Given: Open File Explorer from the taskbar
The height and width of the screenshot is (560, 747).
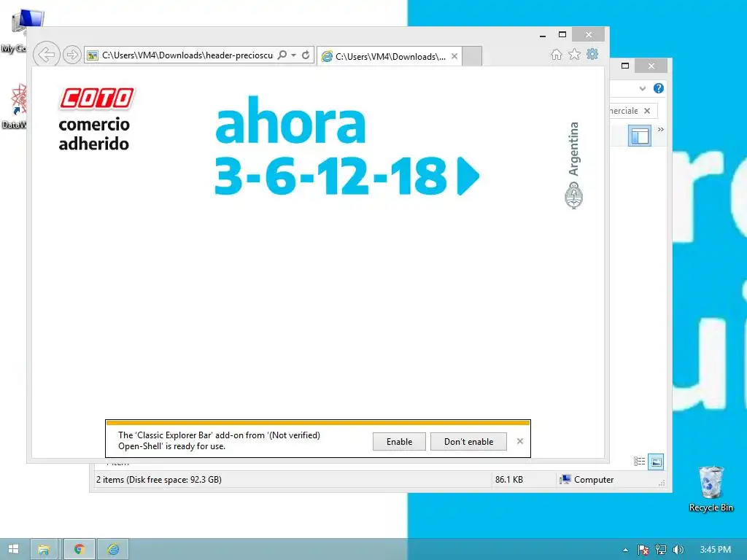Looking at the screenshot, I should point(44,550).
